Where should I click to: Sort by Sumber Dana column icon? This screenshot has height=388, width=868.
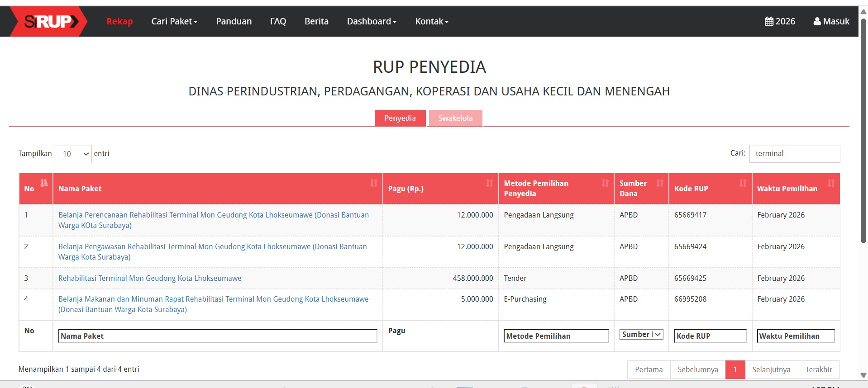[x=660, y=183]
